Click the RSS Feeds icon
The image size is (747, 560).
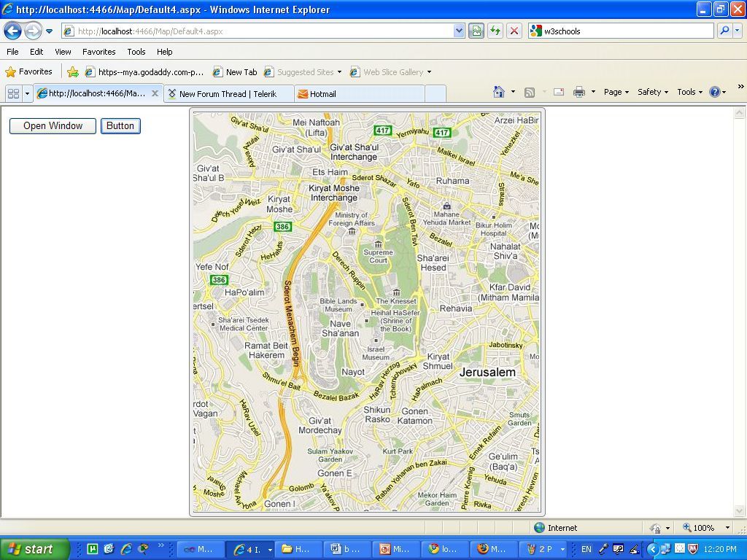530,93
